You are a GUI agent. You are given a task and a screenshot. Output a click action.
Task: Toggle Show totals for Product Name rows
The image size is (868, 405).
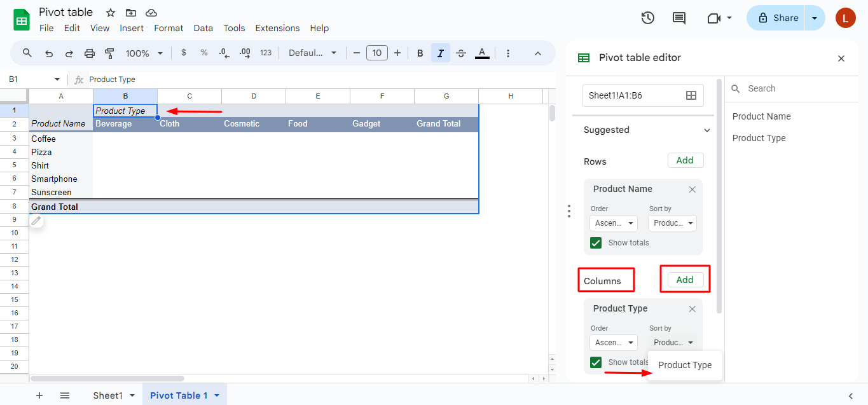[595, 242]
